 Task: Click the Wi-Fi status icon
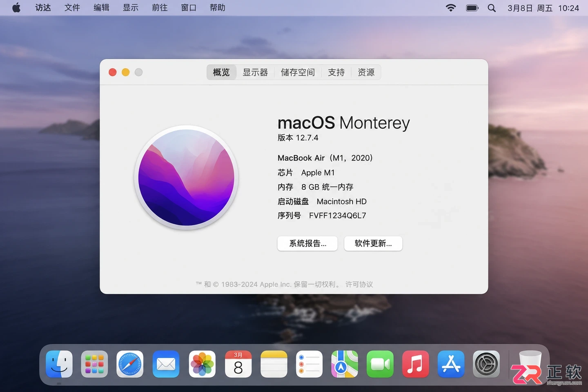451,8
